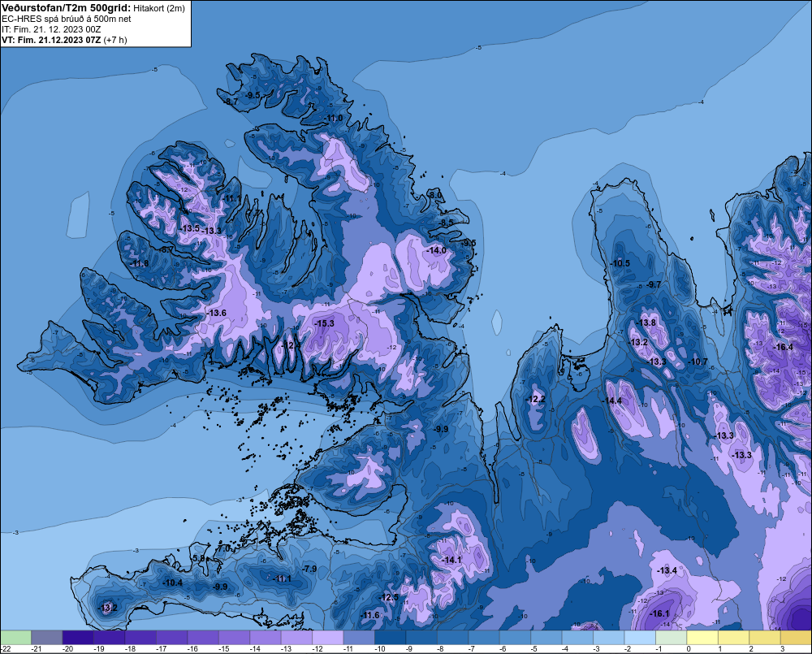Click the -10.5 temperature label on the map
Viewport: 812px width, 654px height.
click(620, 263)
